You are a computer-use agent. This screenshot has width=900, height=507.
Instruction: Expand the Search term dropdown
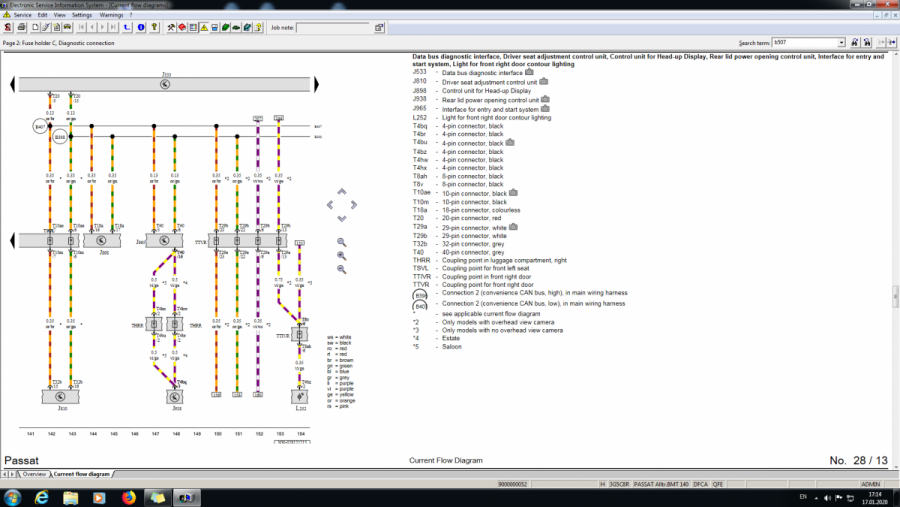pos(841,43)
